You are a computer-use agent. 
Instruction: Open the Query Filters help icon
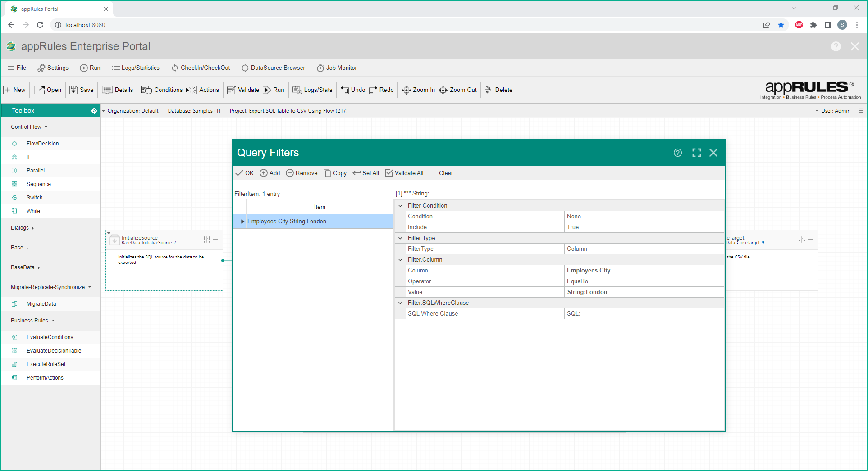pos(677,153)
